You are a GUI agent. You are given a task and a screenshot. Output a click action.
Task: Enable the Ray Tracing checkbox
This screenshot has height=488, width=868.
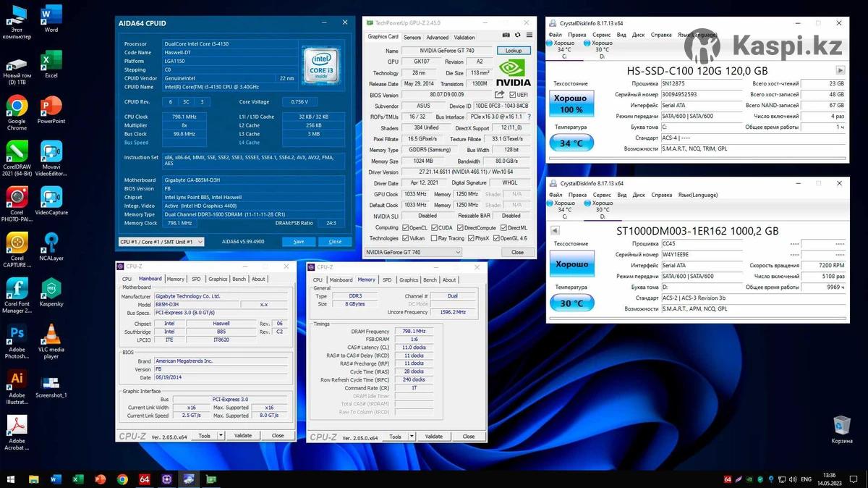pos(433,238)
